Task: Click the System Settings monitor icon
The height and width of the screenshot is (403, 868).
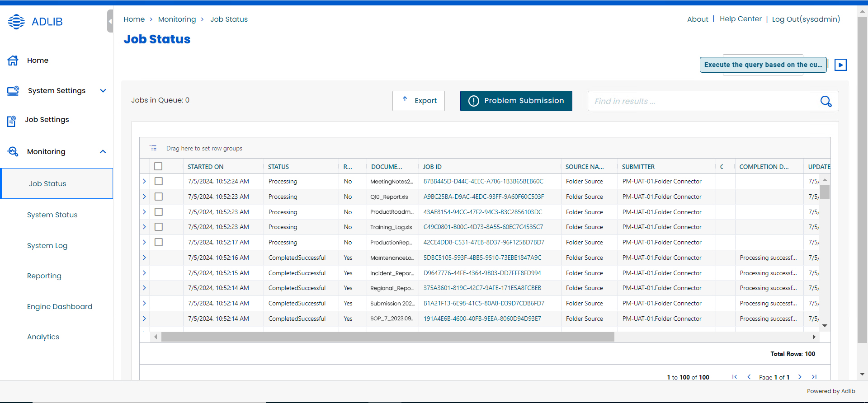Action: point(13,91)
